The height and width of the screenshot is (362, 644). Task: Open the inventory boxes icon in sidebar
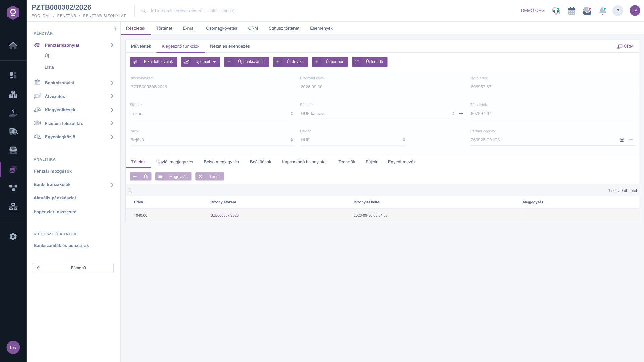tap(13, 94)
